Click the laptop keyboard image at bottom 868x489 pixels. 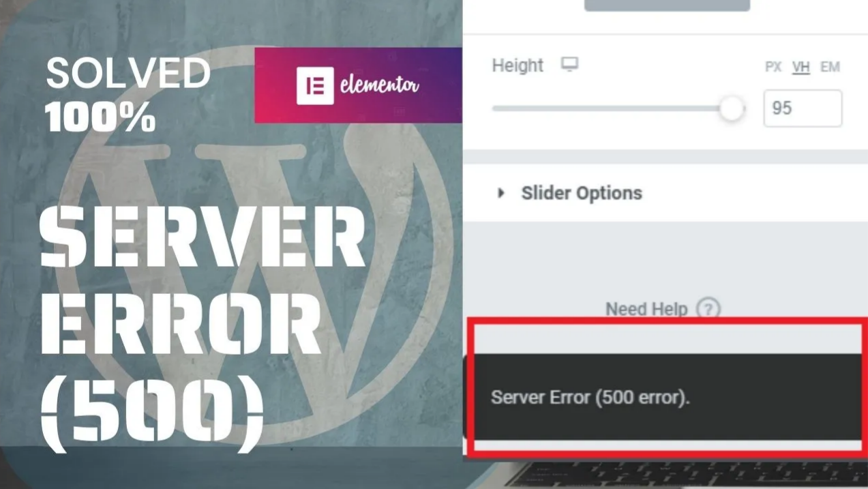(x=682, y=475)
